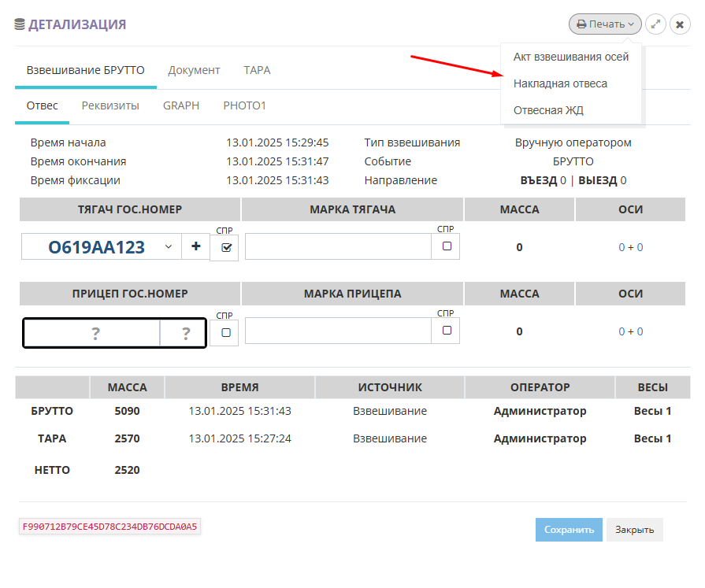Click the expand fullscreen arrows icon
705x588 pixels.
pos(655,24)
